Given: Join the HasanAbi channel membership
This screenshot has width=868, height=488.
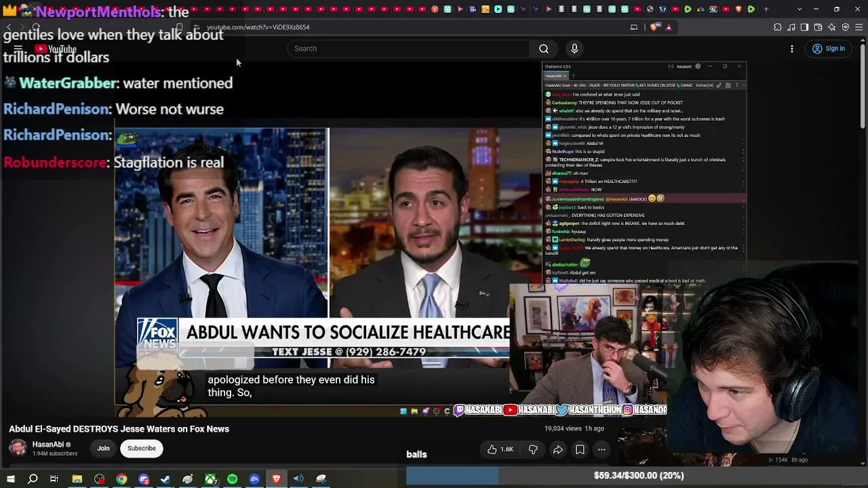Looking at the screenshot, I should pyautogui.click(x=103, y=448).
